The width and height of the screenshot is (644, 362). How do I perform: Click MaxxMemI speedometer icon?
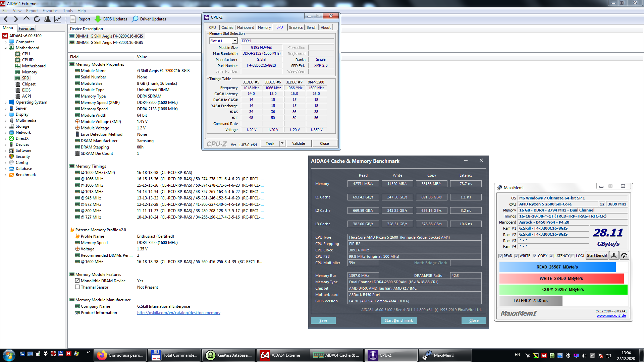point(624,255)
